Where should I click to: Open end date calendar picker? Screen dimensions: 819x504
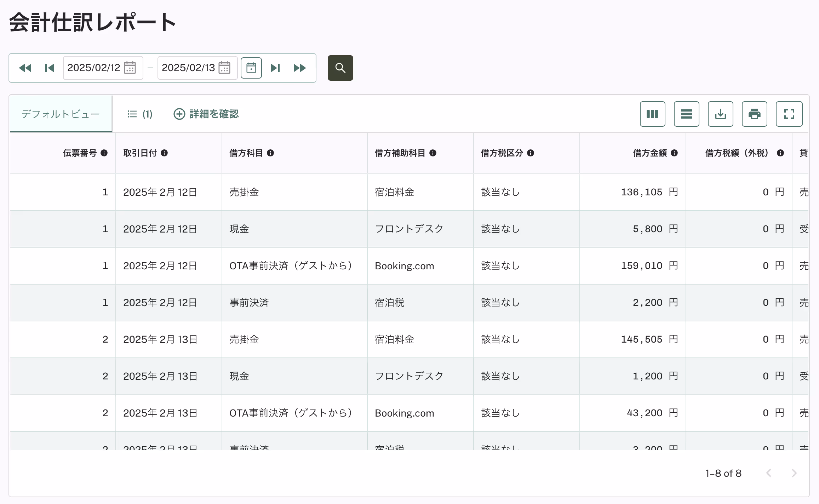pyautogui.click(x=224, y=68)
